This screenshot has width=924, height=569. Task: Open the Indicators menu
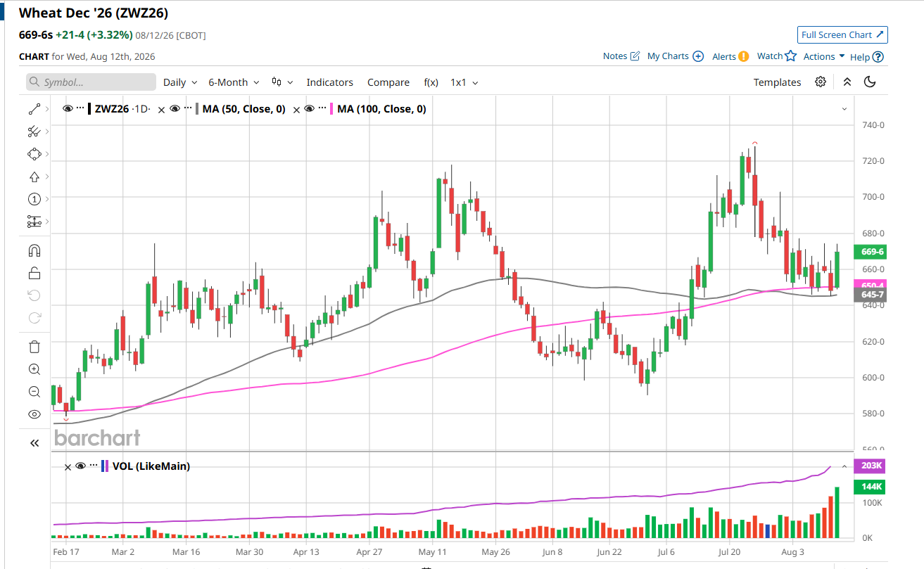[330, 82]
